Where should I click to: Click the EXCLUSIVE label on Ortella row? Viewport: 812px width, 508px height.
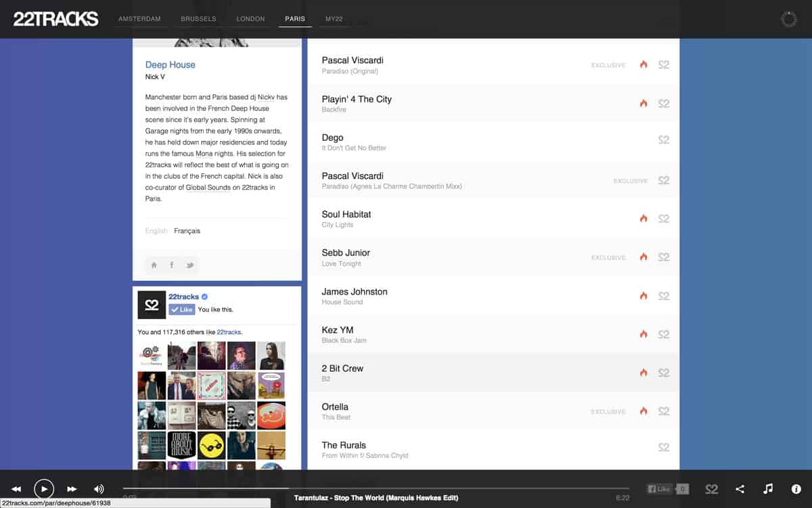coord(608,412)
